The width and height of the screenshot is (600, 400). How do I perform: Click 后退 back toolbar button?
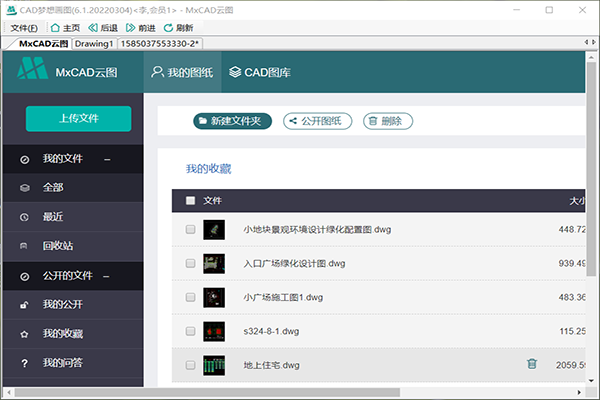point(102,28)
